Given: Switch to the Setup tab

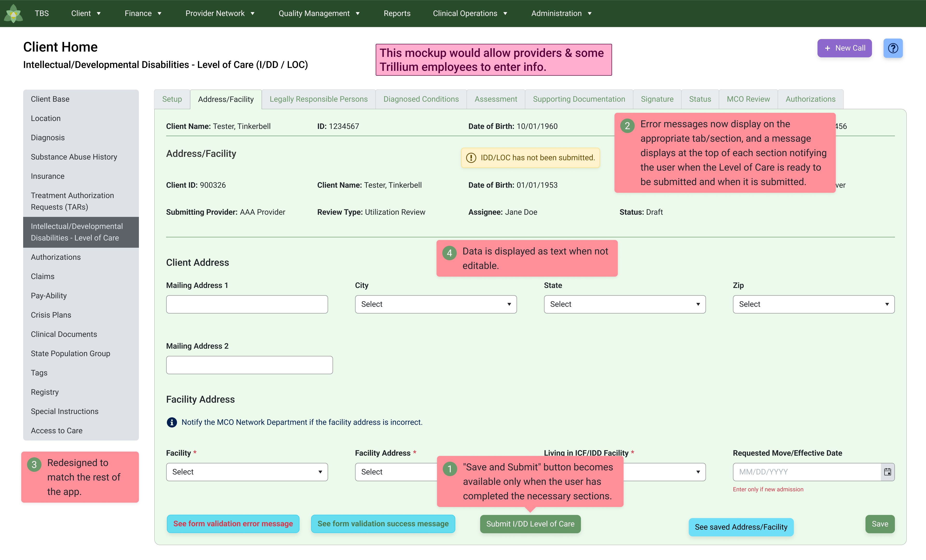Looking at the screenshot, I should tap(172, 99).
